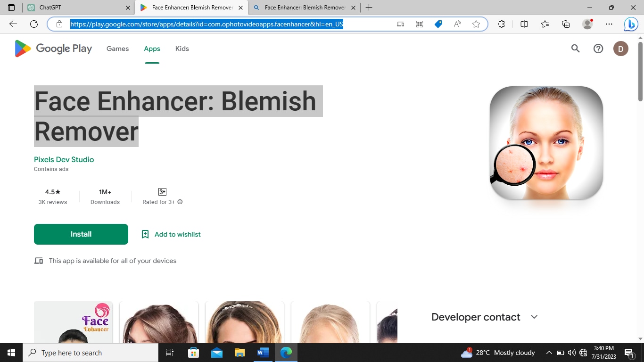The image size is (644, 362).
Task: Add to wishlist
Action: point(171,234)
